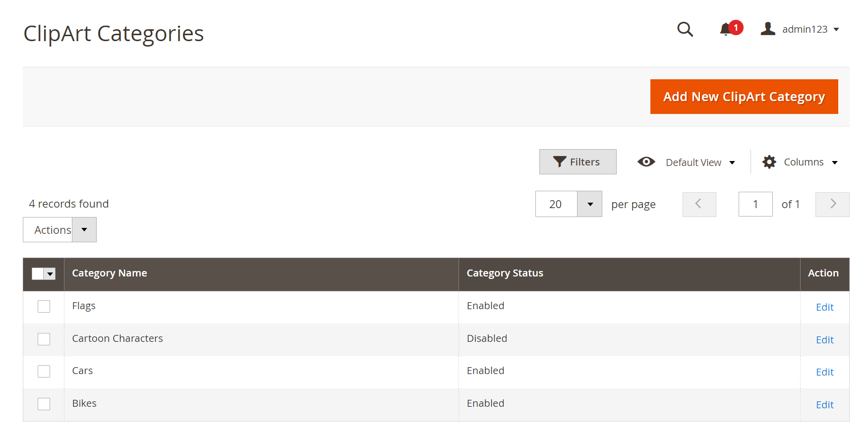Expand the per page size dropdown arrow

590,204
